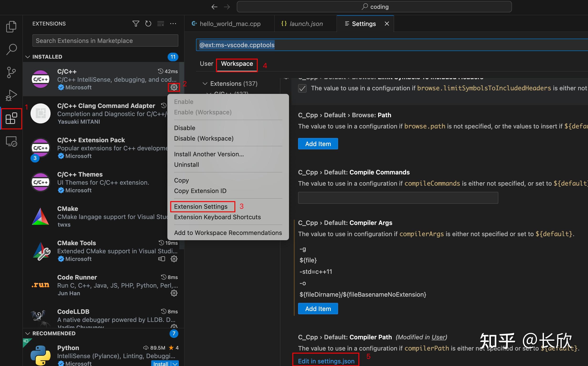588x366 pixels.
Task: Open the Source Control view
Action: click(11, 72)
